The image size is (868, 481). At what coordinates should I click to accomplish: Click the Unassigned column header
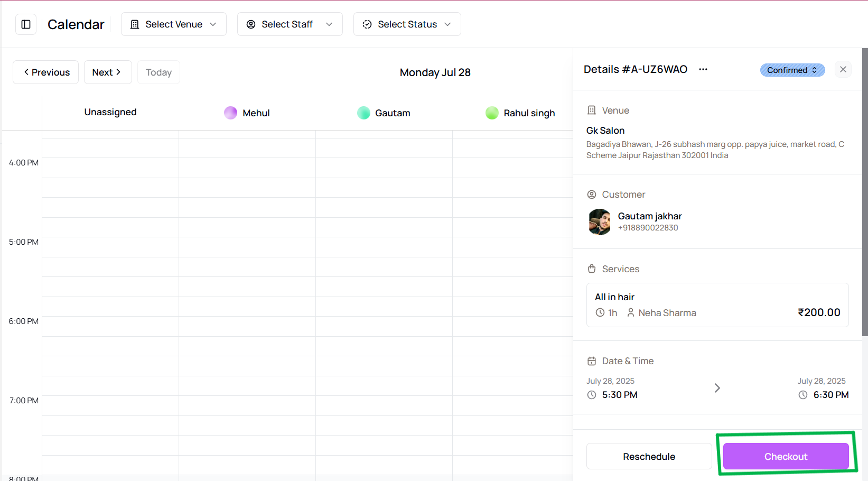110,112
